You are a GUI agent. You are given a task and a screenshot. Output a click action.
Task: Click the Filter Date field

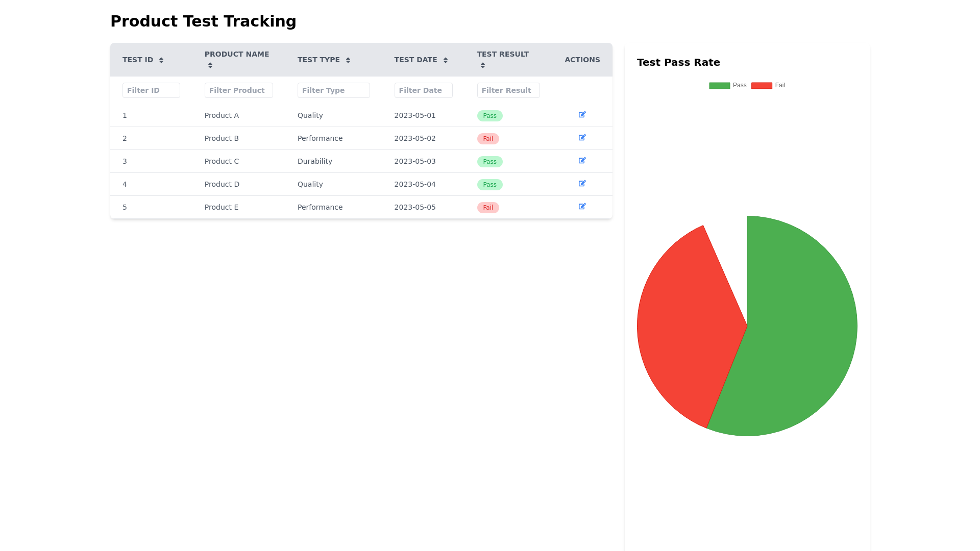pyautogui.click(x=423, y=90)
